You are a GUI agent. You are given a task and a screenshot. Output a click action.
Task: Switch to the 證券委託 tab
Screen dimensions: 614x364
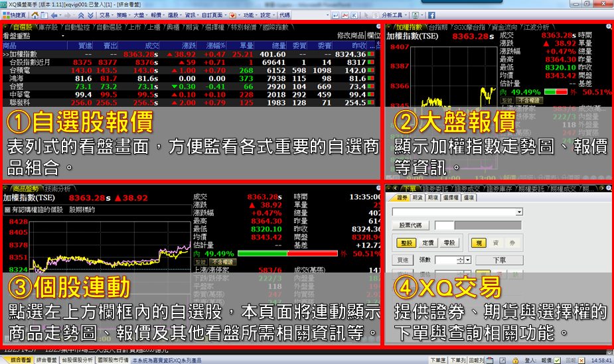pos(435,189)
